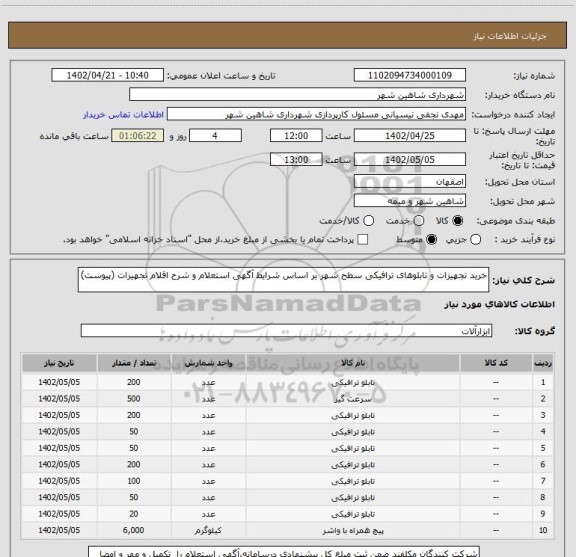Click the delivery city field شاهین شهر و میمه
This screenshot has width=576, height=557.
410,201
